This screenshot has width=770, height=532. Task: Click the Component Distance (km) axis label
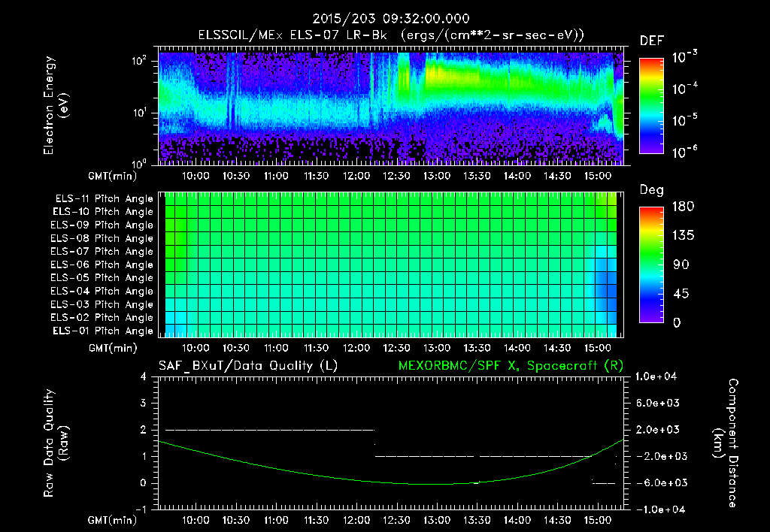click(x=726, y=443)
